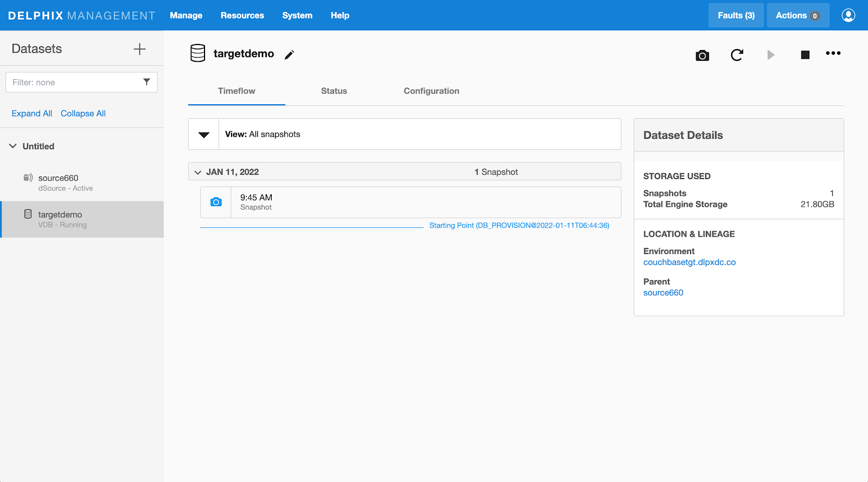The width and height of the screenshot is (868, 482).
Task: Switch to the Status tab
Action: pyautogui.click(x=334, y=91)
